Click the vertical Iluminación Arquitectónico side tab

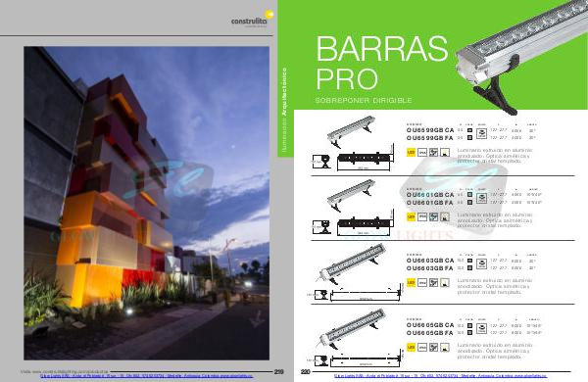pyautogui.click(x=284, y=113)
